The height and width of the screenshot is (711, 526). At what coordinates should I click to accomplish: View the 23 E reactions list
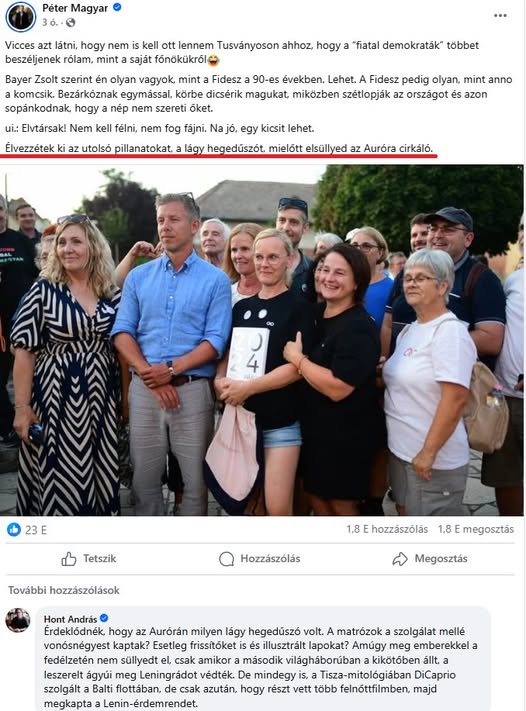(x=36, y=530)
